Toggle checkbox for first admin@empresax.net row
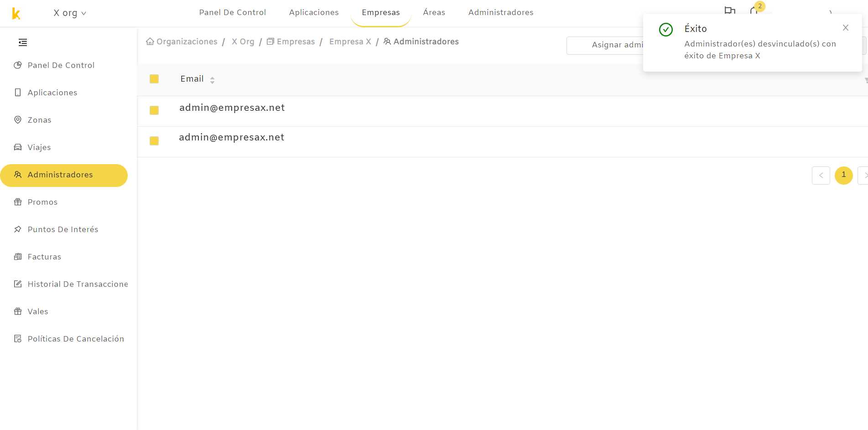Screen dimensions: 868x430 (154, 110)
